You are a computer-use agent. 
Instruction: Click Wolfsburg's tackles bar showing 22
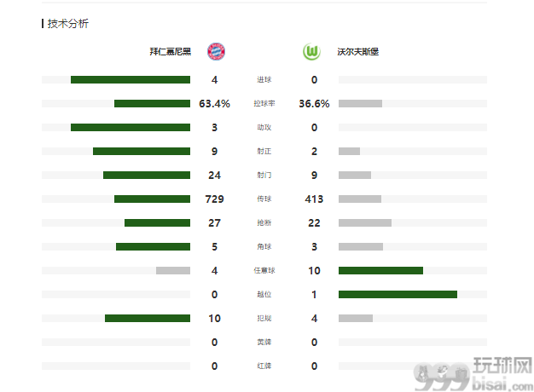coord(365,223)
